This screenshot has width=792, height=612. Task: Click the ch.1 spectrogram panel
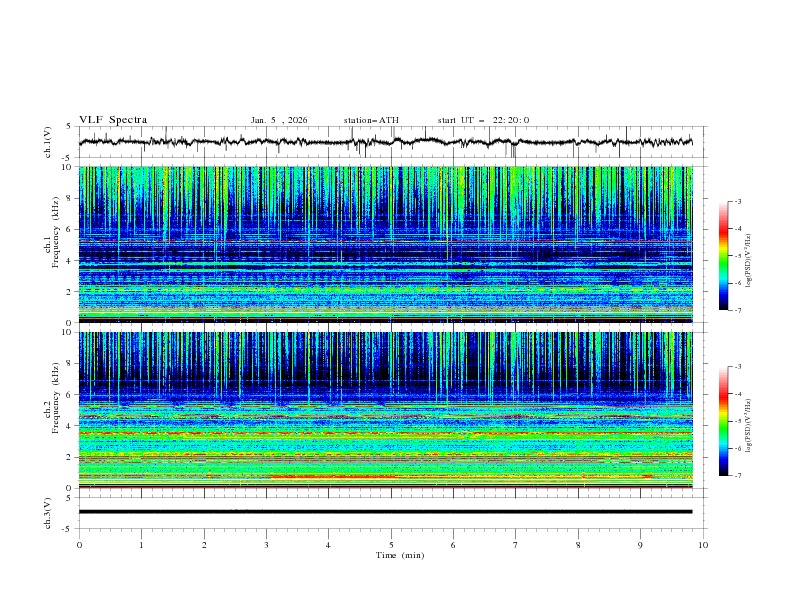point(385,244)
